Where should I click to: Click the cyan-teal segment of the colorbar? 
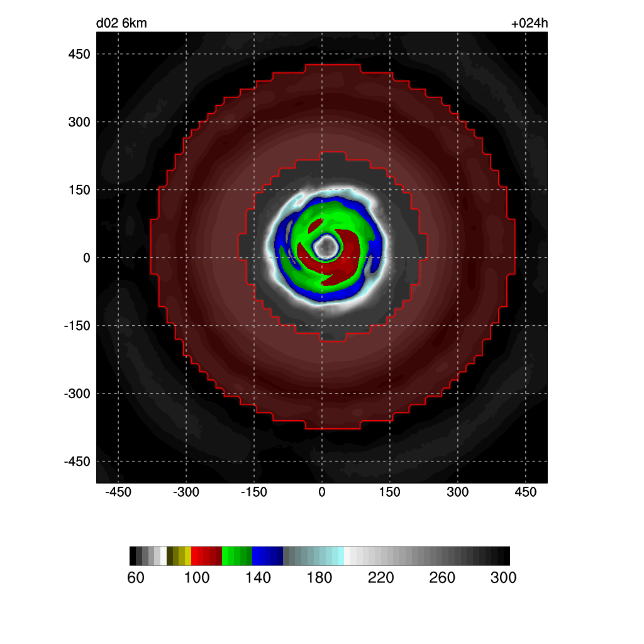click(313, 556)
